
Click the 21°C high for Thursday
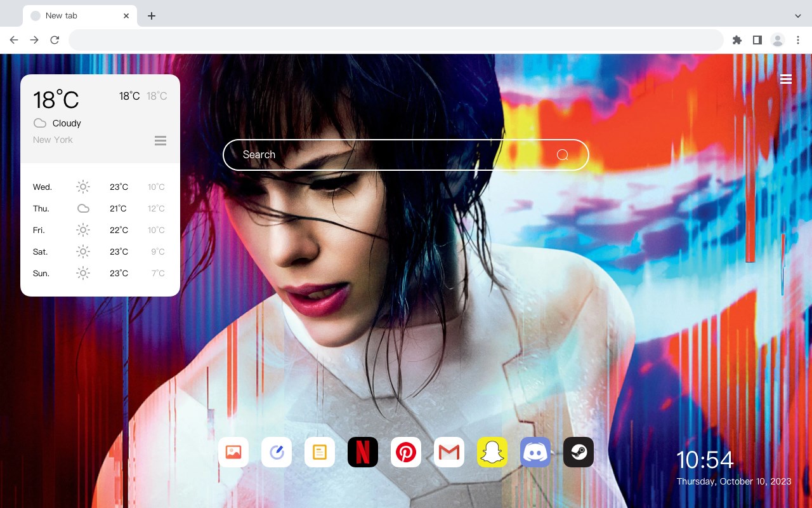pyautogui.click(x=119, y=209)
